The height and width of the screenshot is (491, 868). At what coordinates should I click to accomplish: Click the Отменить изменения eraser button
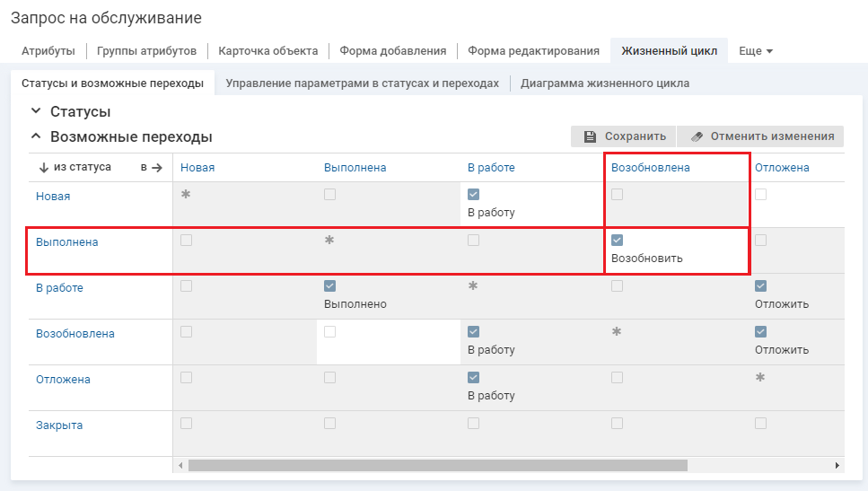tap(761, 136)
